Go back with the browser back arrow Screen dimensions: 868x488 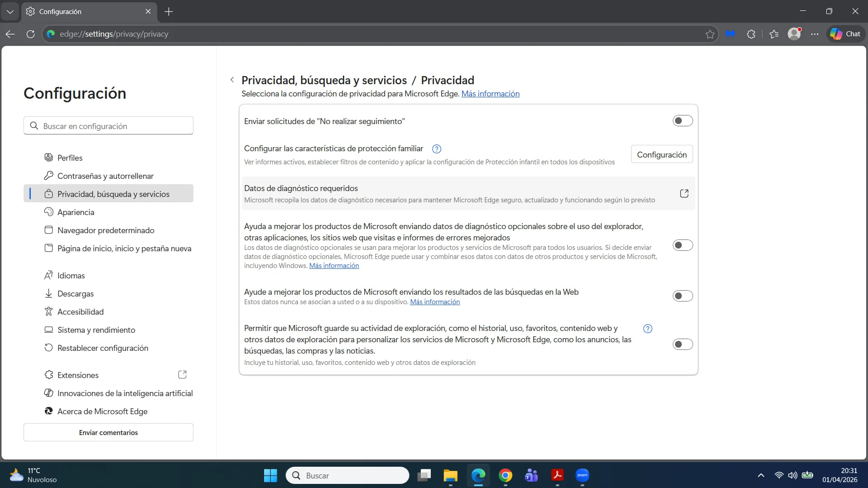coord(10,34)
